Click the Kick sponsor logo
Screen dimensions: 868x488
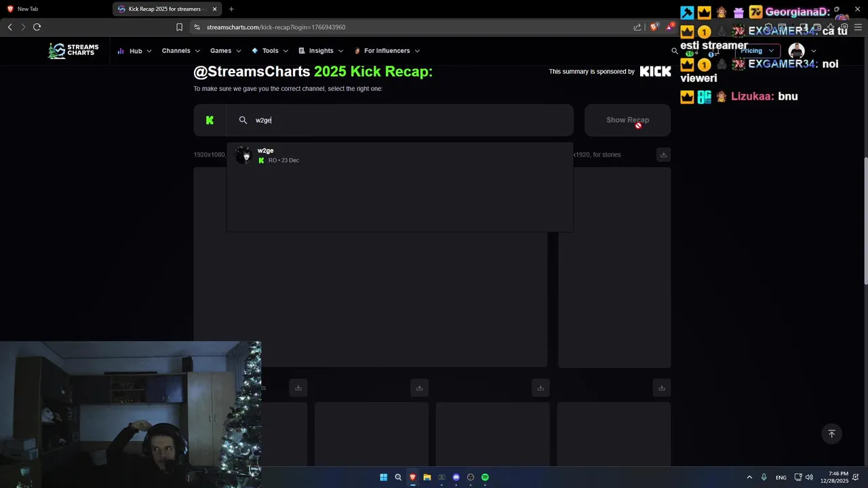click(655, 71)
